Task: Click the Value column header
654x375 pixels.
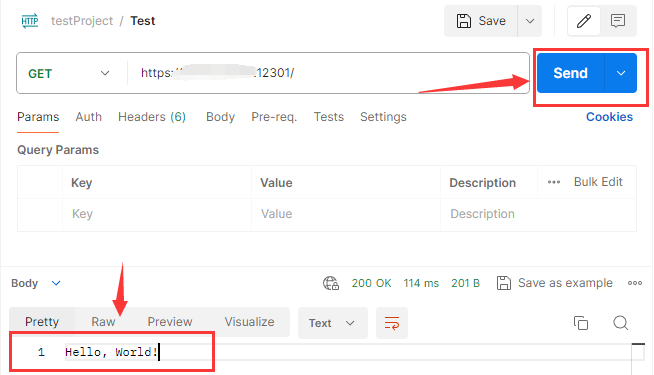Action: pos(276,183)
